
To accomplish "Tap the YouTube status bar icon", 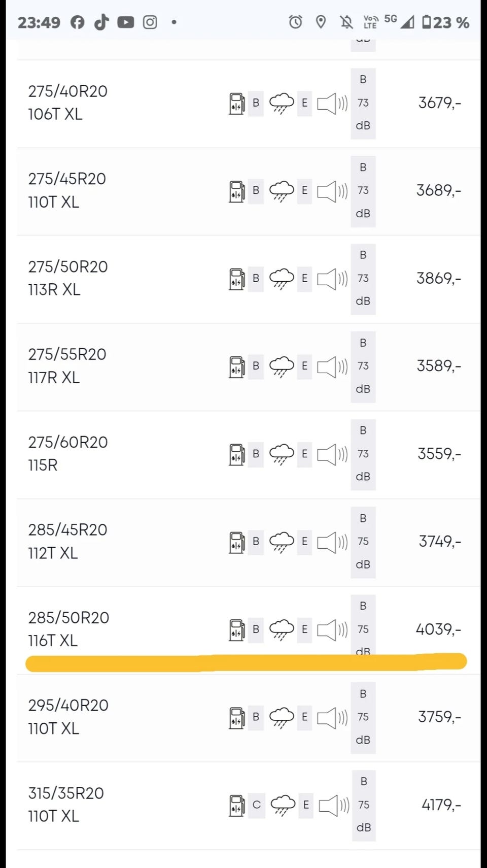I will [125, 22].
